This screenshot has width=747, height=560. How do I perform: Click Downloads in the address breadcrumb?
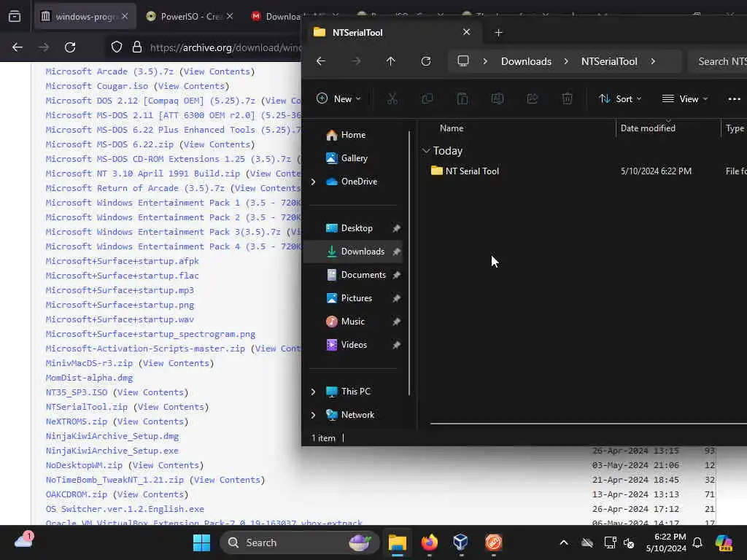coord(526,61)
